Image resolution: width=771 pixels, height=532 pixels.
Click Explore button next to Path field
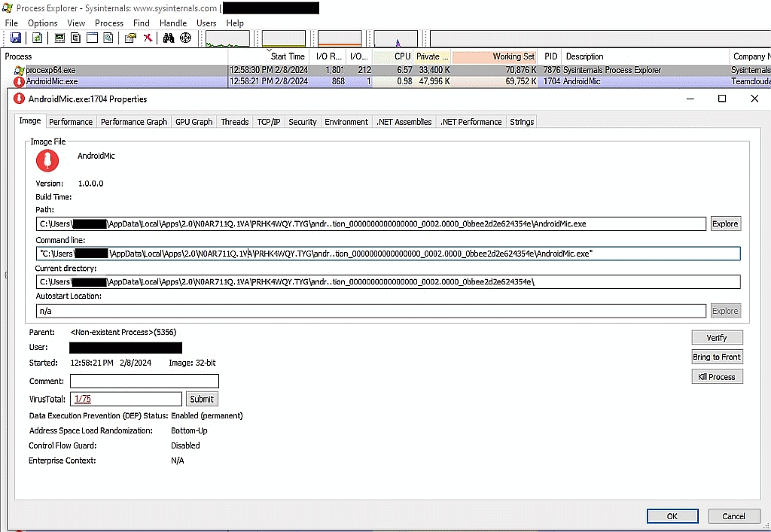(725, 223)
